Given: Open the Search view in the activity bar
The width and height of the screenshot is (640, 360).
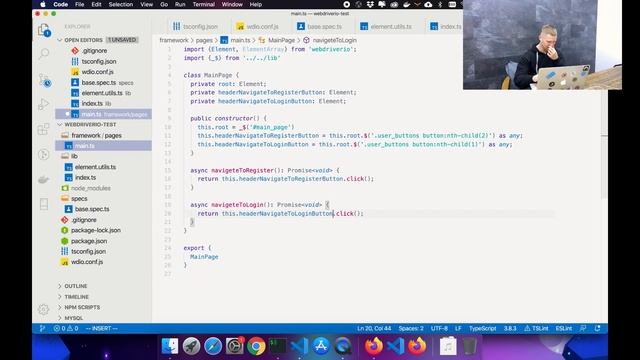Looking at the screenshot, I should (44, 54).
